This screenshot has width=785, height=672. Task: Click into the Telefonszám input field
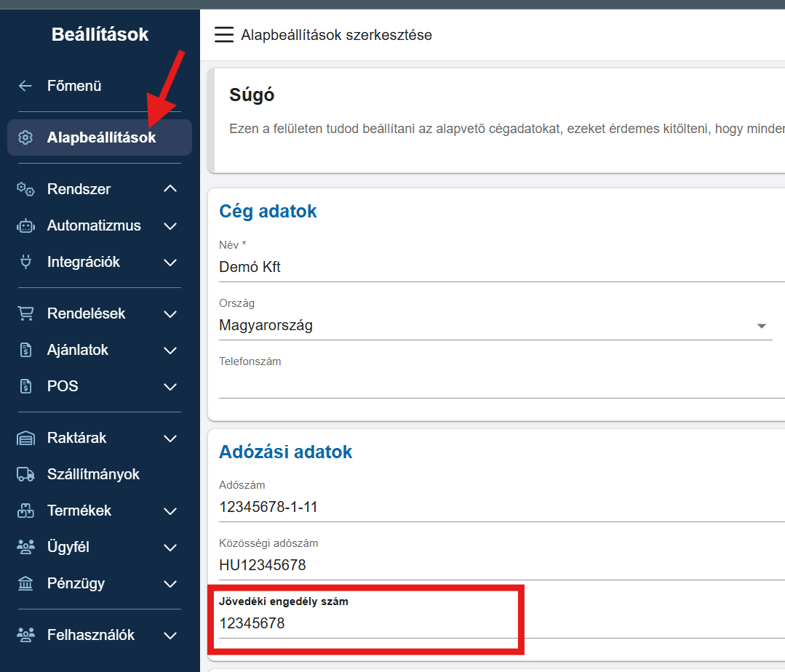(x=495, y=385)
